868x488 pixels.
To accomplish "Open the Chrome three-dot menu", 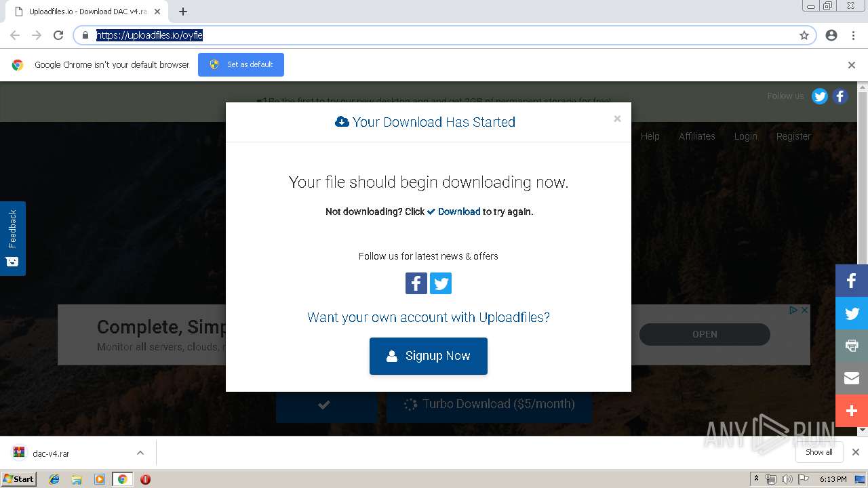I will [x=853, y=35].
